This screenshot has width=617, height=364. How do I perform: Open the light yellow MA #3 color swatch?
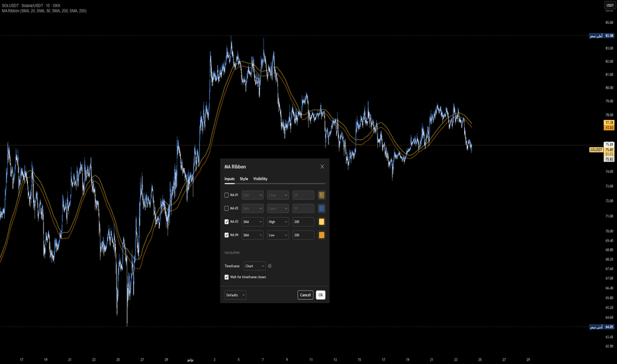(322, 222)
